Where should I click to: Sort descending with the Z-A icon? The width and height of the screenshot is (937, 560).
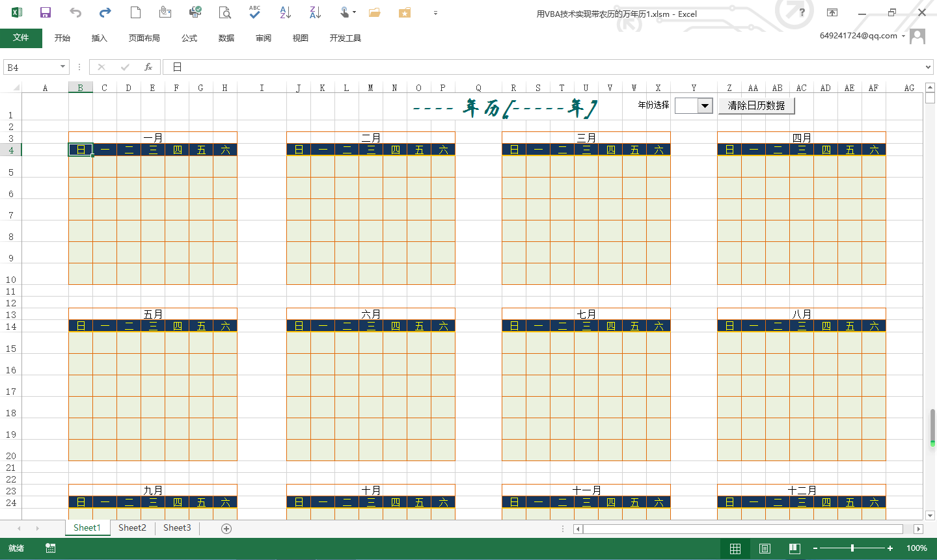(x=315, y=12)
